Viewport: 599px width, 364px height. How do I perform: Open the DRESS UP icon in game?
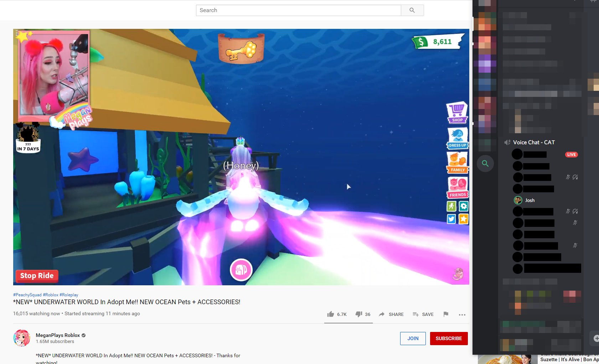[457, 138]
